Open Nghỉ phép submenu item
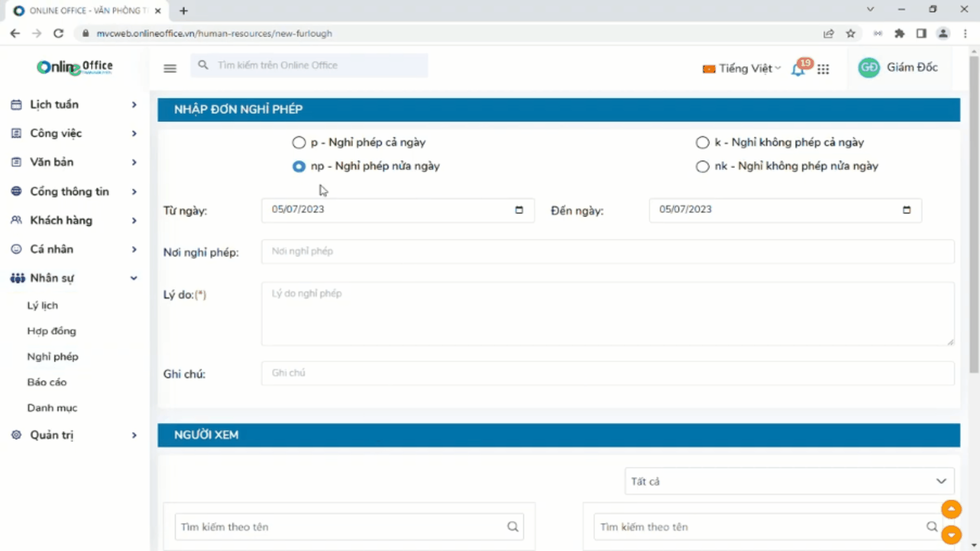The width and height of the screenshot is (980, 551). (x=53, y=357)
